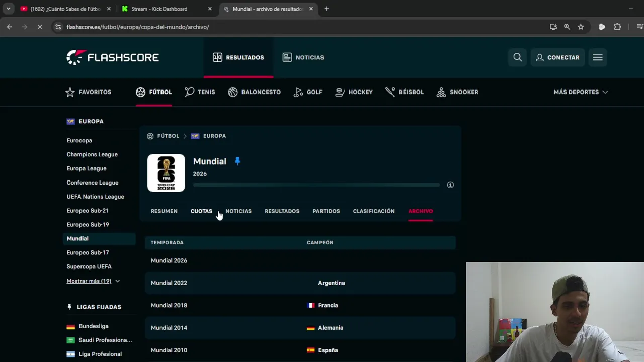Open UEFA Nations League in sidebar
This screenshot has height=362, width=644.
pyautogui.click(x=95, y=197)
